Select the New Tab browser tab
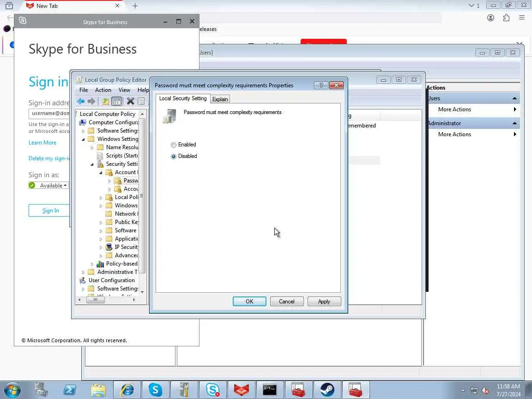 coord(73,6)
